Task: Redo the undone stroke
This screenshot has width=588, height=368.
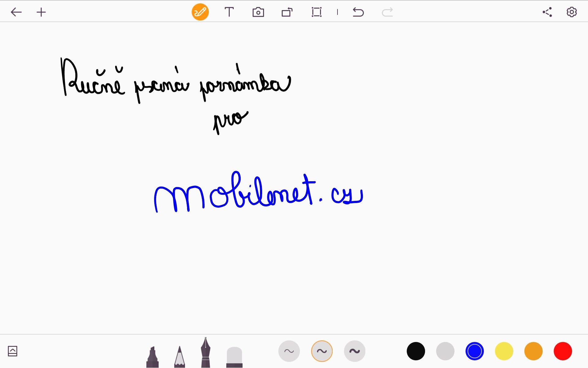Action: tap(387, 12)
